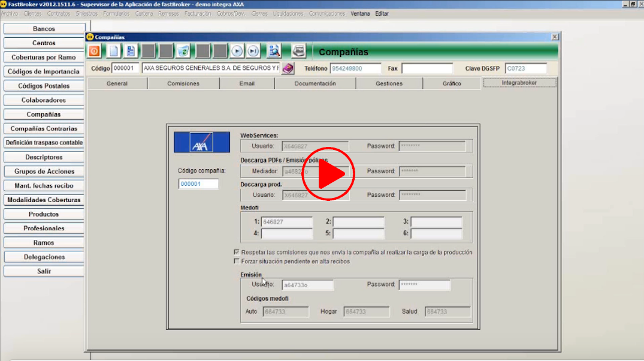The height and width of the screenshot is (361, 644).
Task: Go to next record with the play arrow icon
Action: tap(237, 51)
